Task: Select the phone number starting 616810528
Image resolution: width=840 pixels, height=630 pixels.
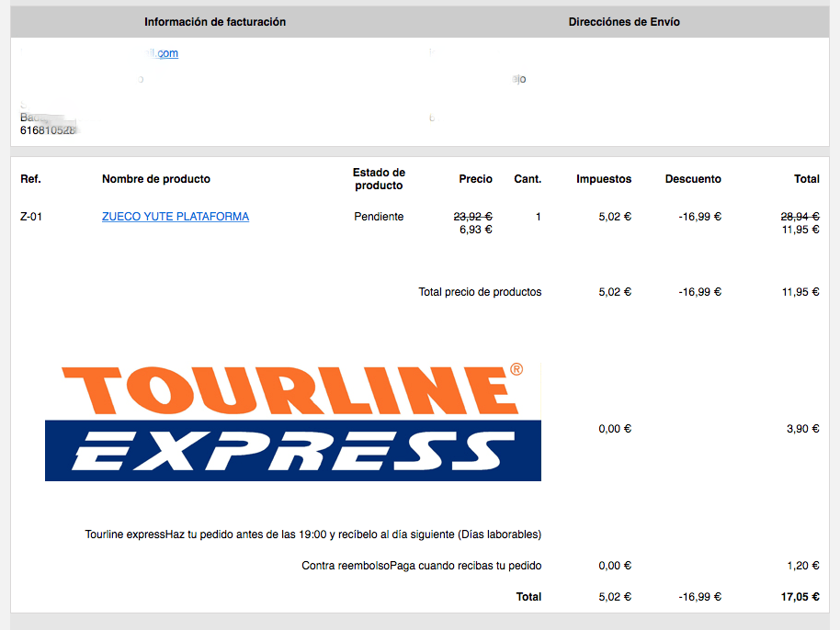Action: point(50,130)
